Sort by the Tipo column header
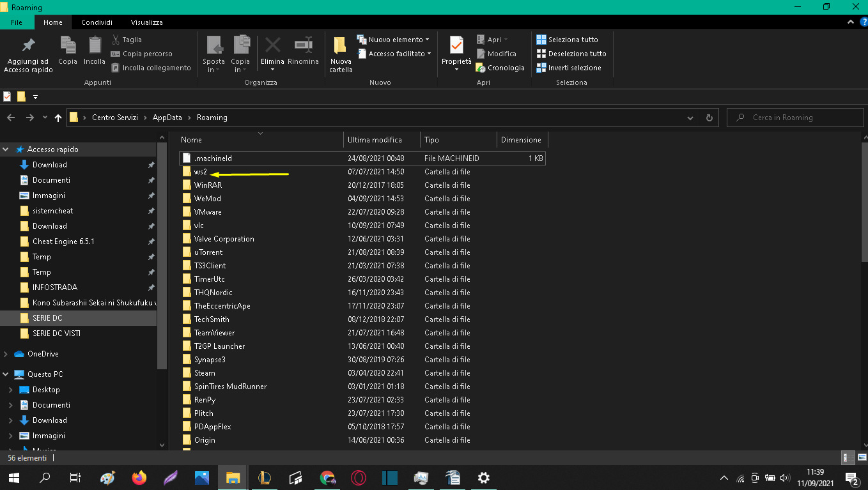 [x=459, y=140]
